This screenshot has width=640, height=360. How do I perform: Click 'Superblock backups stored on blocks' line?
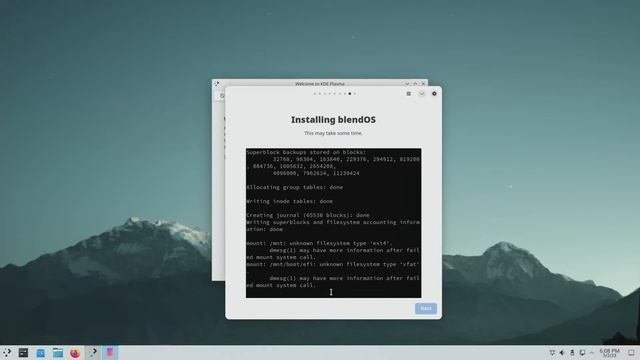pyautogui.click(x=307, y=152)
